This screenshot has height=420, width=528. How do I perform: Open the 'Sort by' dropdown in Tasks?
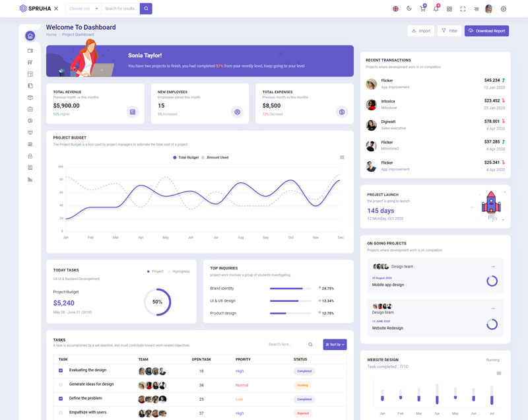coord(335,344)
